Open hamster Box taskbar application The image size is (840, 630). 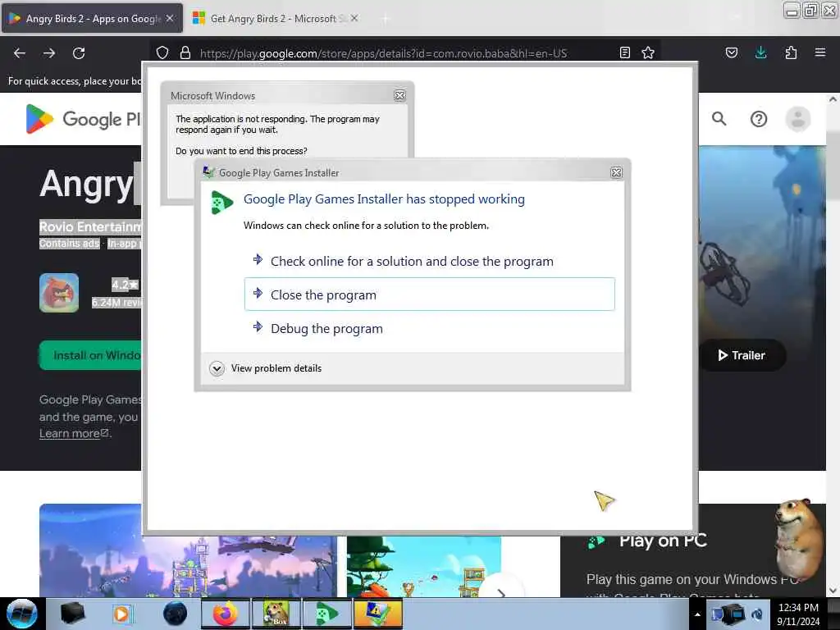pos(276,614)
